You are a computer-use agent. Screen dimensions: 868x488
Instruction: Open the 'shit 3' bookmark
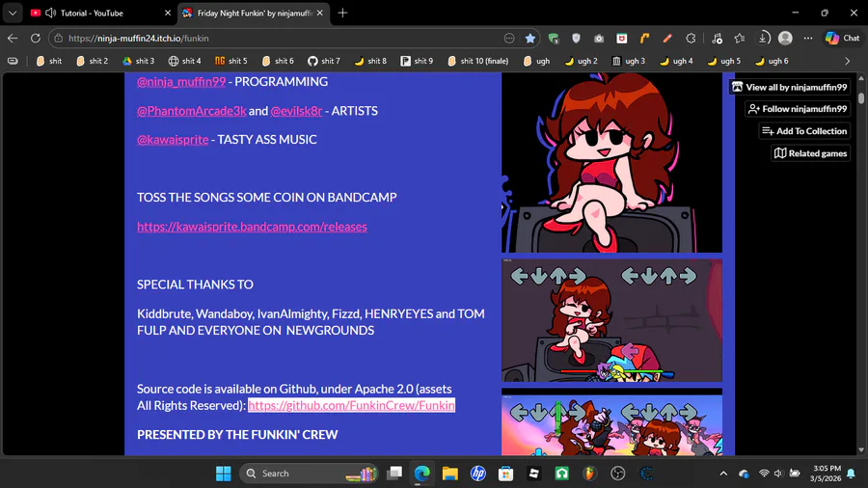click(138, 61)
